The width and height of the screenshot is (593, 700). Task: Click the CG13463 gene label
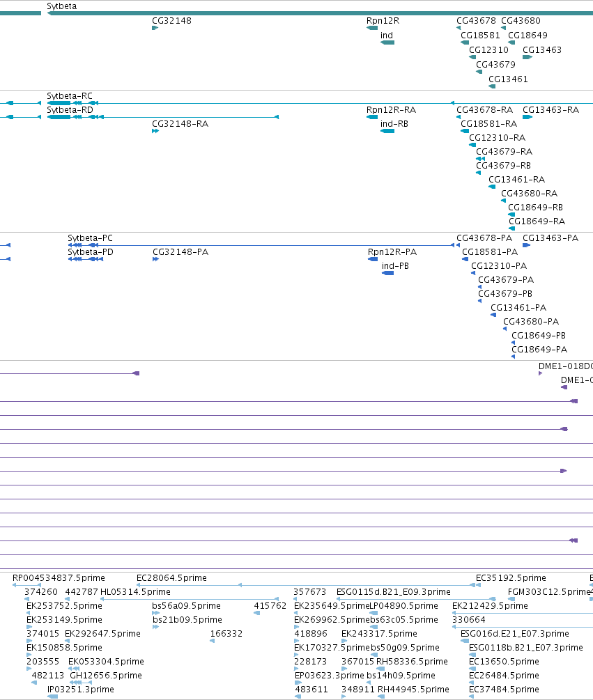click(x=541, y=50)
